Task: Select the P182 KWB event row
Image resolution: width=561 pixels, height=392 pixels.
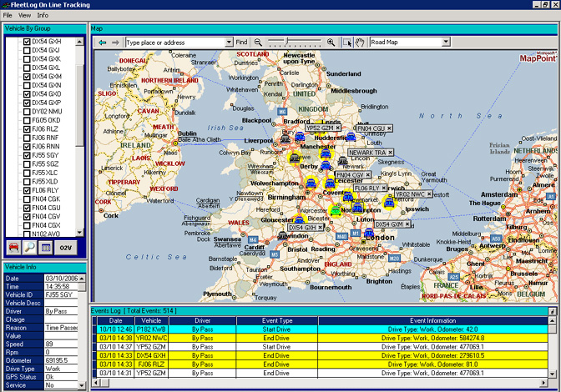Action: (322, 329)
